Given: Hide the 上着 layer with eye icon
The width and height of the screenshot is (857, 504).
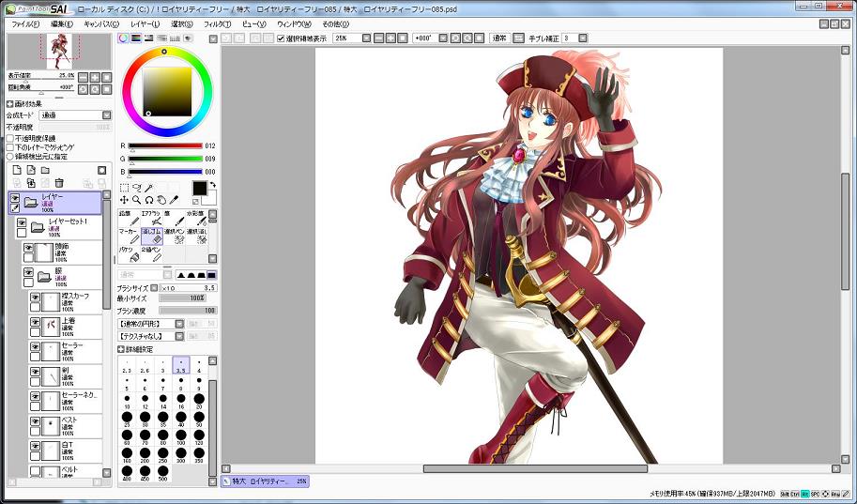Looking at the screenshot, I should (x=35, y=322).
